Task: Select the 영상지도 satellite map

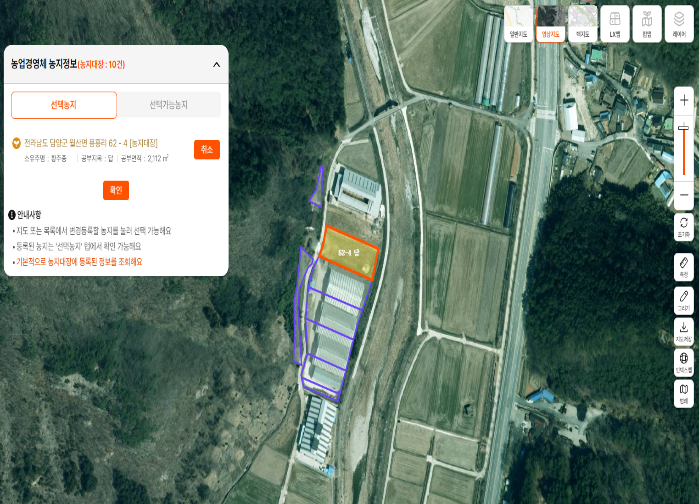Action: [551, 24]
